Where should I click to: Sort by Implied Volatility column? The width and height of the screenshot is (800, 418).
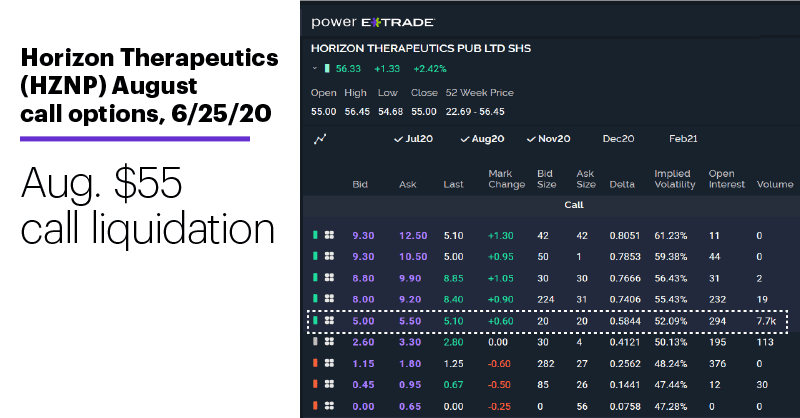(x=674, y=179)
